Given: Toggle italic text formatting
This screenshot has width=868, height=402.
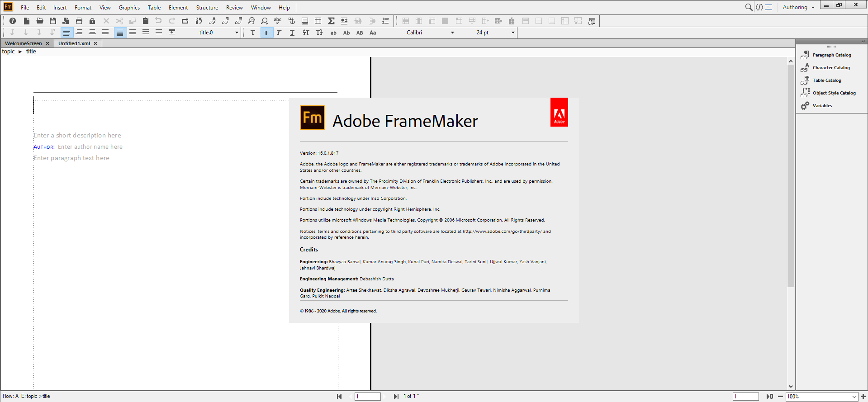Looking at the screenshot, I should click(x=279, y=33).
